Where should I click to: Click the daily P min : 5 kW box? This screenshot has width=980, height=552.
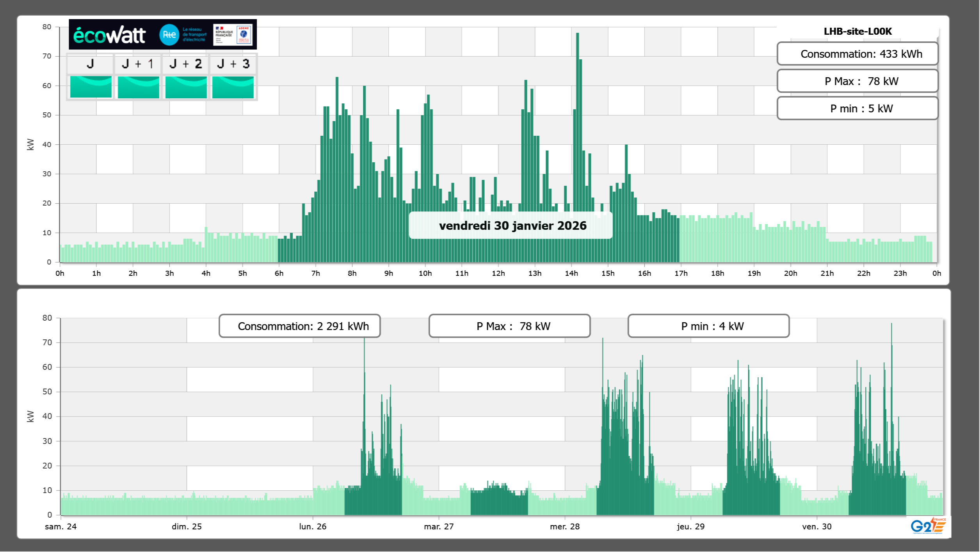(x=857, y=108)
